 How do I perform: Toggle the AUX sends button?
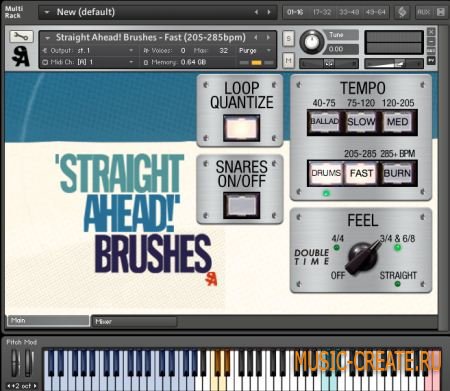pos(424,12)
